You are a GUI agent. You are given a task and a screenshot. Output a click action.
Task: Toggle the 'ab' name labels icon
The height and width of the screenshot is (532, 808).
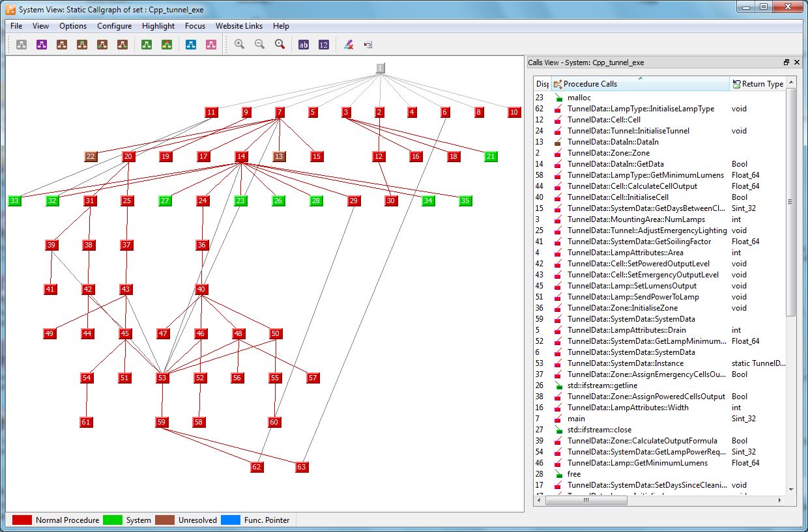(x=304, y=45)
